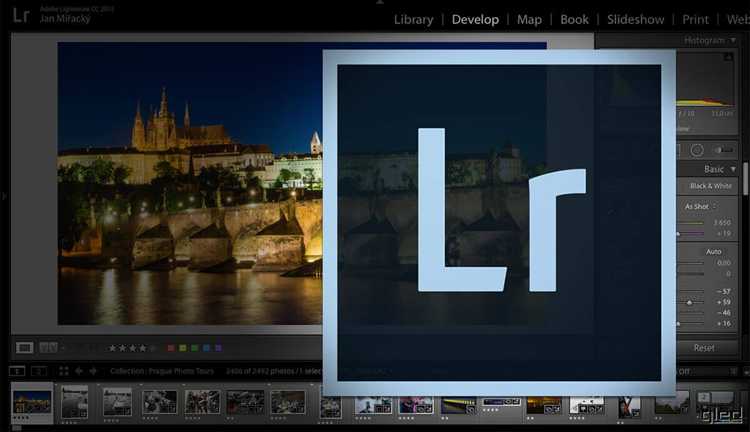This screenshot has height=432, width=750.
Task: Select the second filmstrip thumbnail
Action: pyautogui.click(x=75, y=402)
